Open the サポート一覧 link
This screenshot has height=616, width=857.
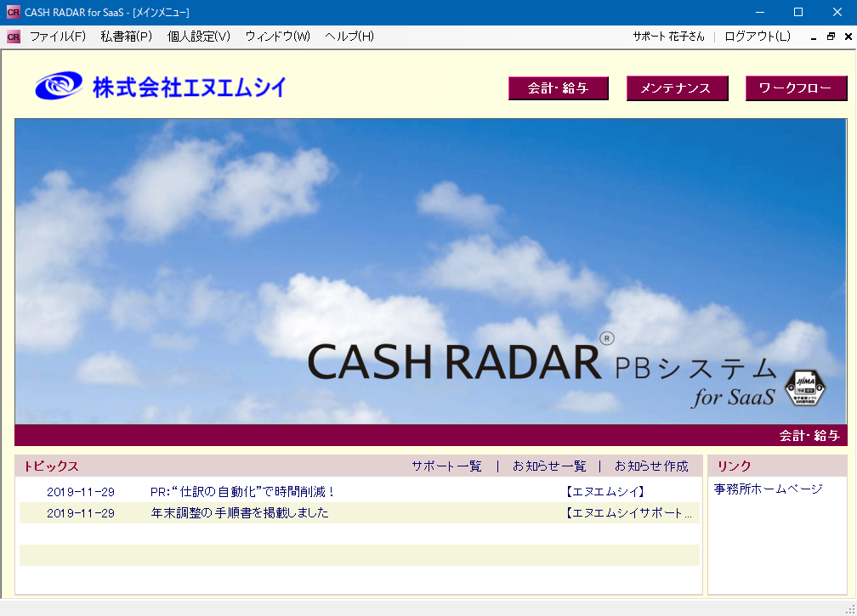pos(446,466)
